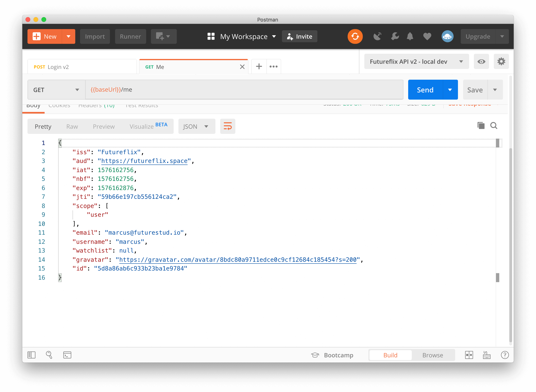Expand the GET method dropdown
Viewport: 536px width, 392px height.
click(x=56, y=90)
